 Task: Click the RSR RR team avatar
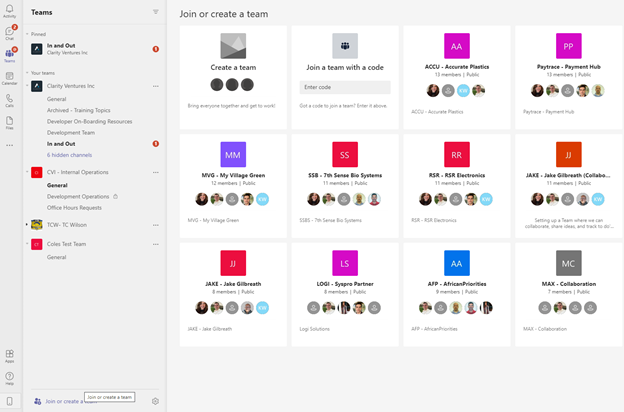(x=457, y=154)
